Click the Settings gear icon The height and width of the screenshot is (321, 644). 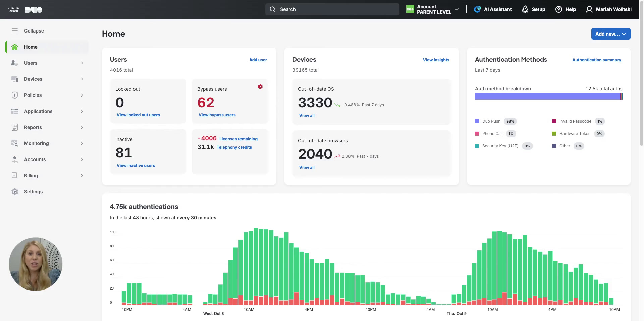15,192
